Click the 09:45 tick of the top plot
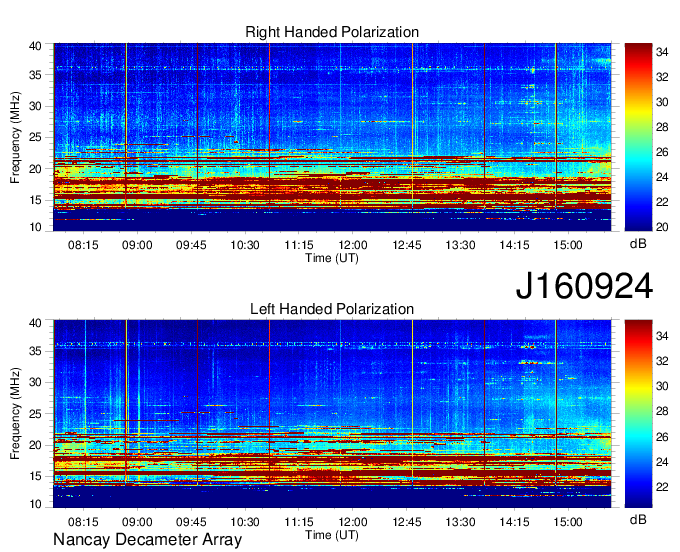 191,245
